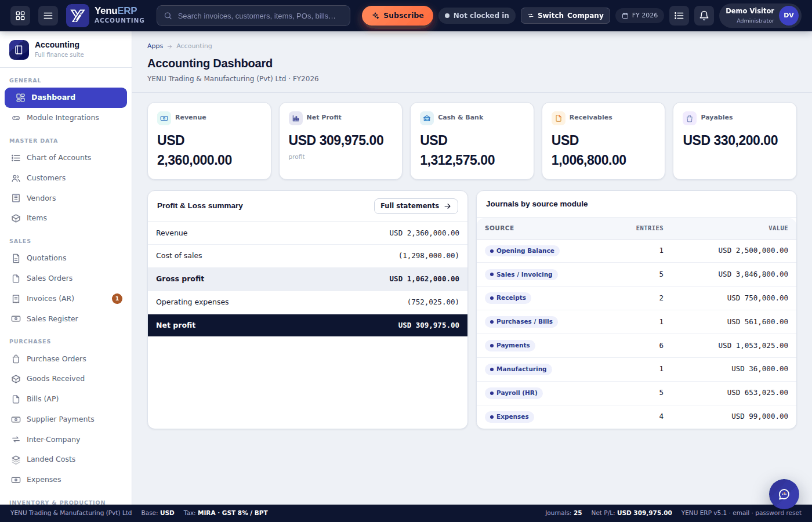Open the FY 2026 fiscal year selector
This screenshot has height=522, width=812.
(x=640, y=16)
